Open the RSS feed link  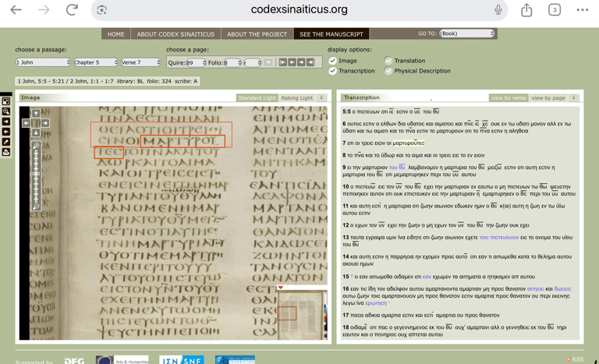pyautogui.click(x=575, y=359)
